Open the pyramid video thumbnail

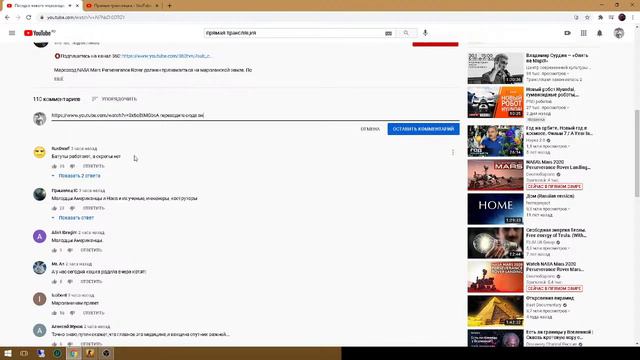(x=495, y=311)
